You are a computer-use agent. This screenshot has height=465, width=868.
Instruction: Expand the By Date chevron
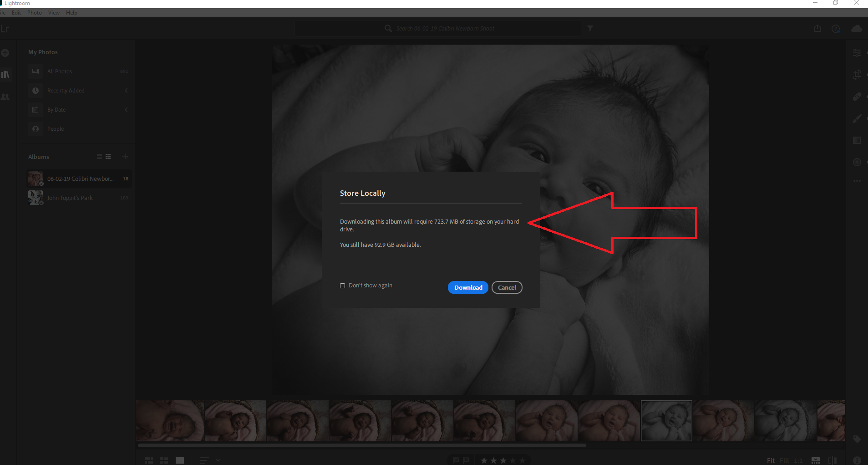click(126, 110)
